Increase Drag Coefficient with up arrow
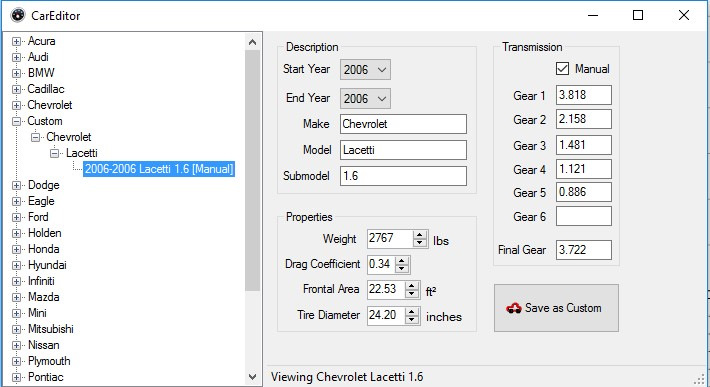 pyautogui.click(x=402, y=260)
